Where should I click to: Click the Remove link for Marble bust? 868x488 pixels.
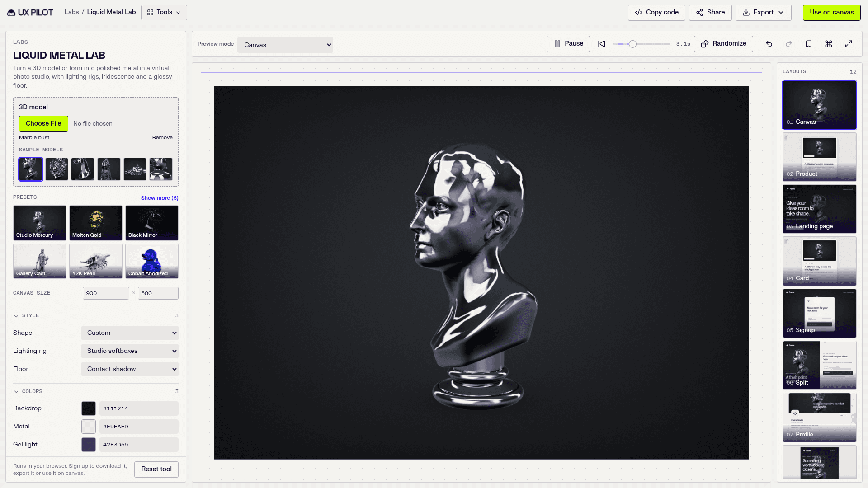point(162,137)
